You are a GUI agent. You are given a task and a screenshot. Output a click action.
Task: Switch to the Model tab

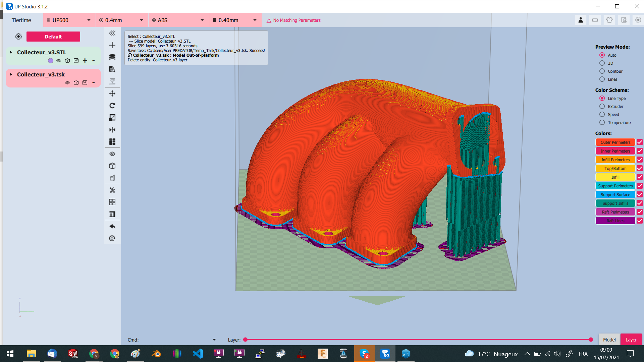pyautogui.click(x=609, y=340)
